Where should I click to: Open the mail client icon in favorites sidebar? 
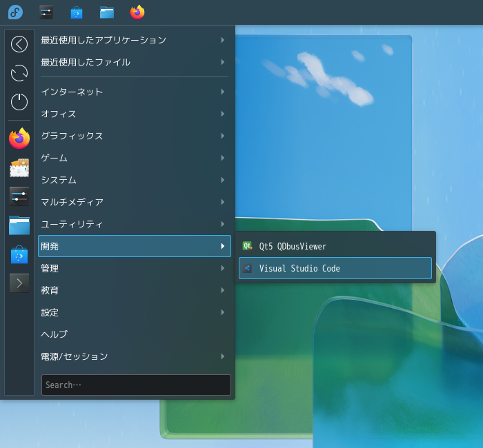tap(19, 167)
